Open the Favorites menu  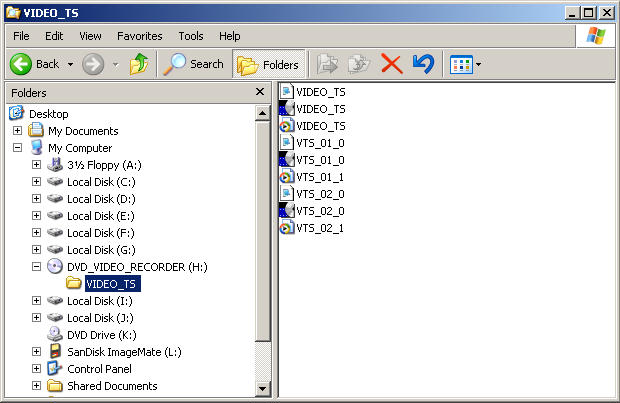140,36
